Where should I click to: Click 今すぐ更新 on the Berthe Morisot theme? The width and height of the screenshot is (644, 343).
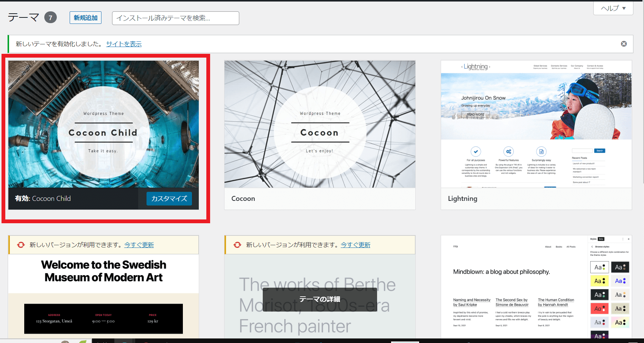pyautogui.click(x=356, y=245)
